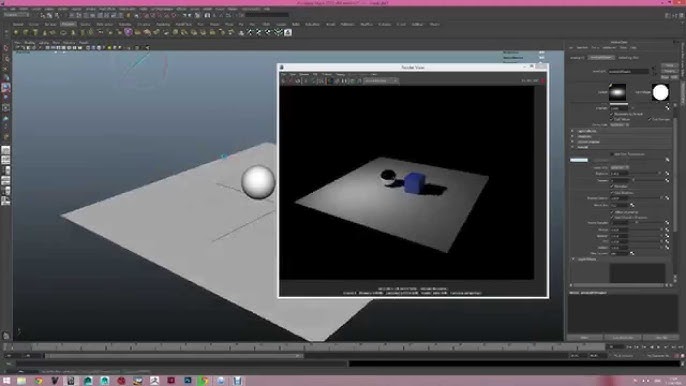Click the highlighted blue tool in the toolbox
The image size is (686, 386).
click(x=6, y=88)
